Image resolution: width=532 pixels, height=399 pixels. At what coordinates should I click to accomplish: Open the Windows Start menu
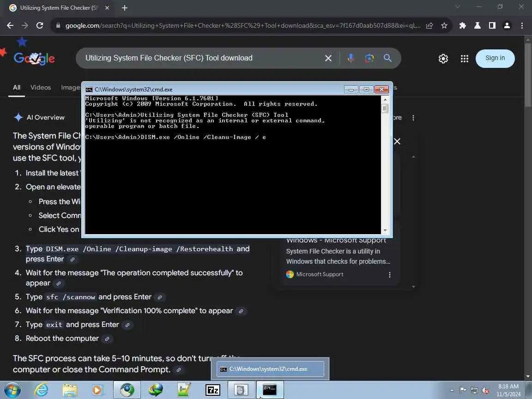click(12, 390)
